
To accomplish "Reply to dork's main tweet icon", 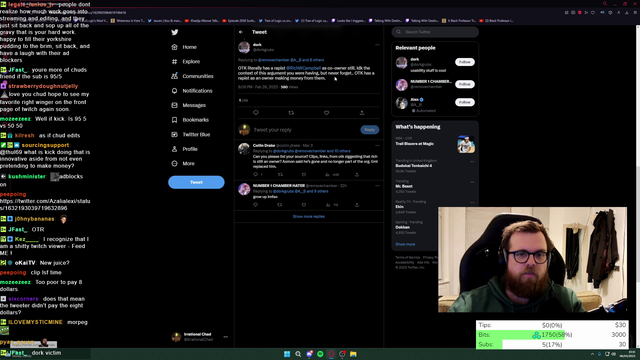I will pyautogui.click(x=256, y=113).
